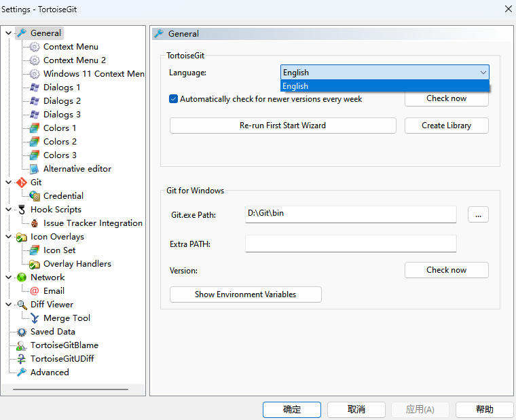Image resolution: width=516 pixels, height=420 pixels.
Task: Open the Alternative editor settings page
Action: [77, 169]
